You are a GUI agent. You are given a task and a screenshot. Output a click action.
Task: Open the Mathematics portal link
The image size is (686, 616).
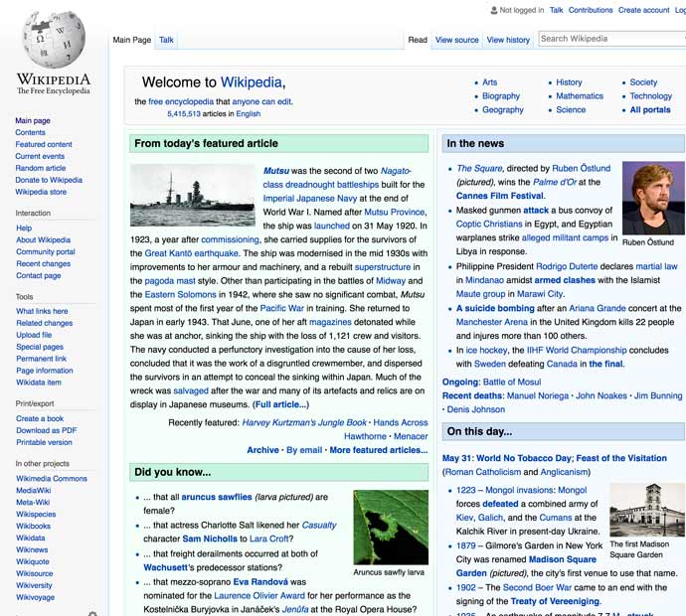[580, 95]
